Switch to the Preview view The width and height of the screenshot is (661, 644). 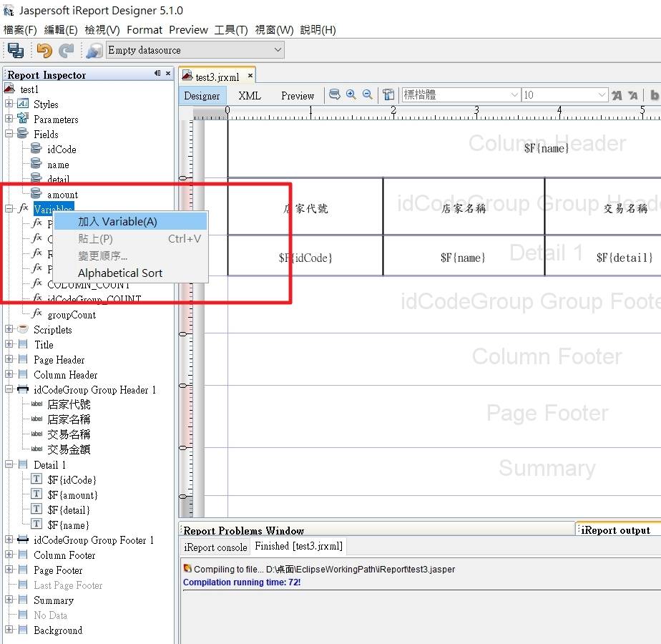click(x=298, y=96)
